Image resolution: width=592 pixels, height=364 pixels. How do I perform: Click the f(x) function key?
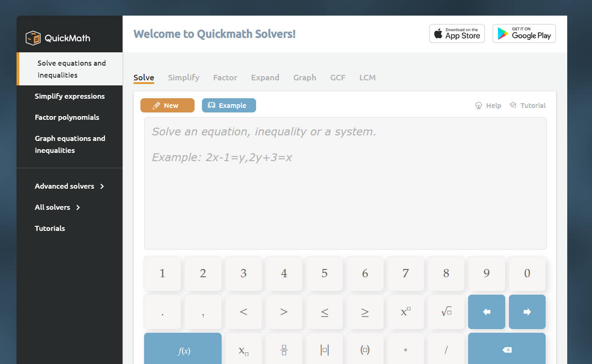[183, 349]
